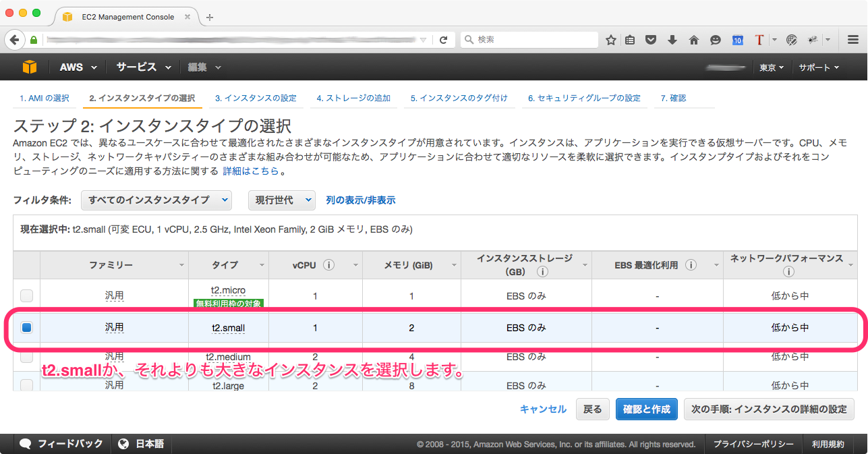The image size is (868, 454).
Task: Expand the 編集 menu dropdown
Action: 204,67
